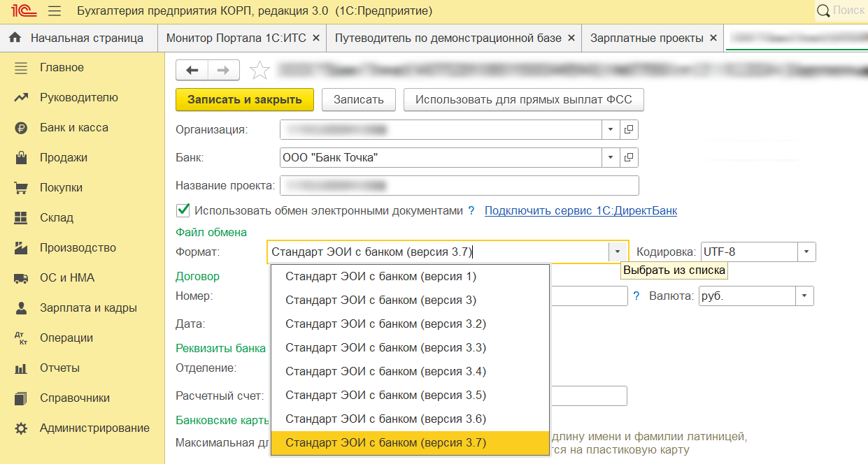Viewport: 868px width, 464px height.
Task: Open the Подключить сервис 1С:ДиректБанк link
Action: click(581, 210)
